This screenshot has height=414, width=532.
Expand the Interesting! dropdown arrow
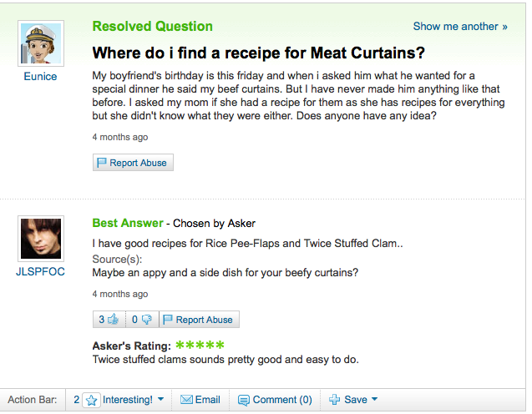click(x=160, y=400)
